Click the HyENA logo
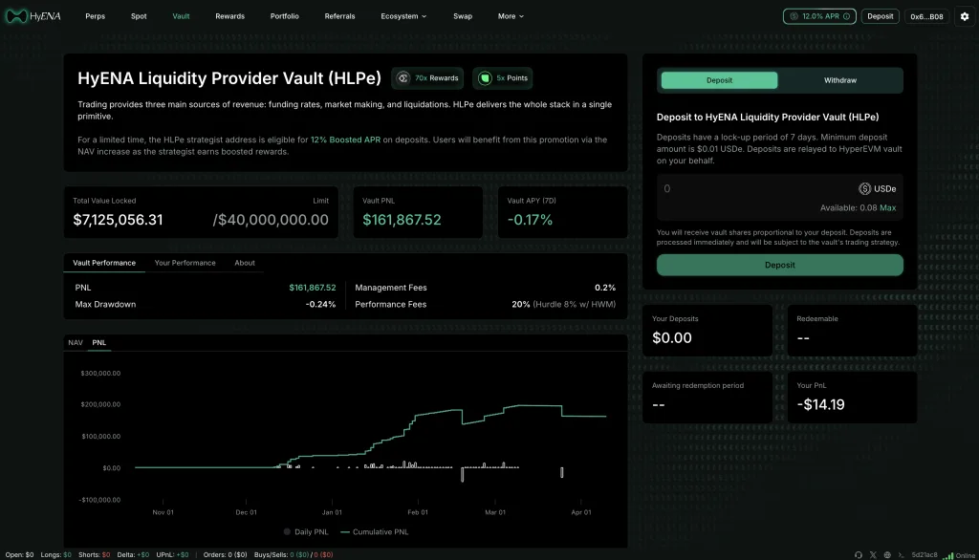The width and height of the screenshot is (979, 560). 33,16
